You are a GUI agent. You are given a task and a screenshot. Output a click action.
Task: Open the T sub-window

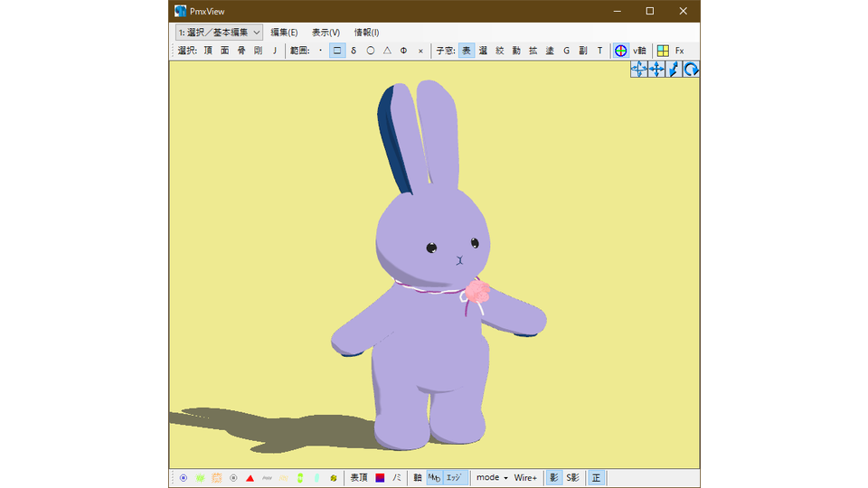(x=599, y=51)
